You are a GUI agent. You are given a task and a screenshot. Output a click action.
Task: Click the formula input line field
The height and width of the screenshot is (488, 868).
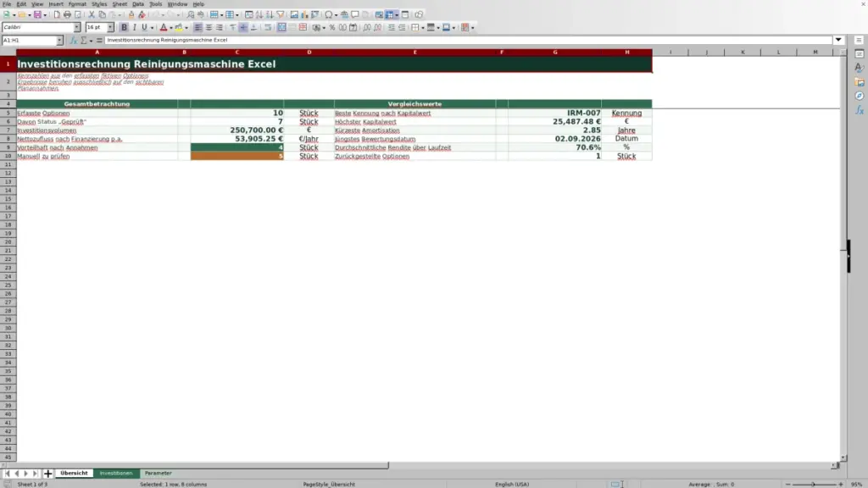pos(468,41)
